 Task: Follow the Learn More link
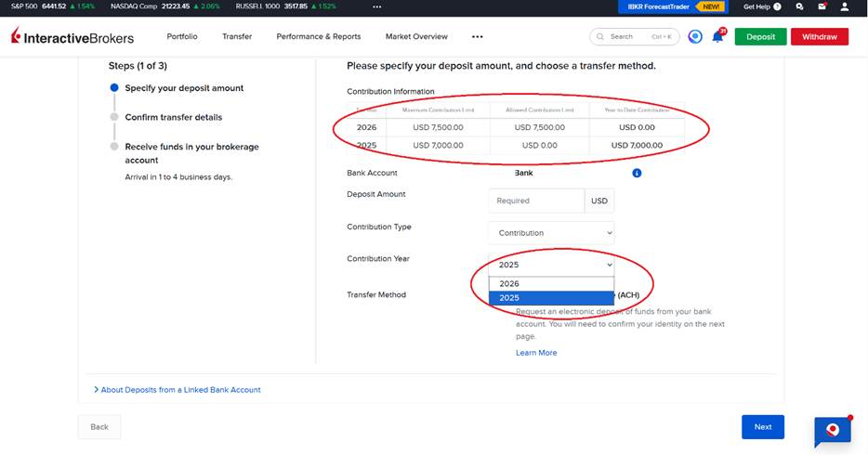[x=536, y=353]
